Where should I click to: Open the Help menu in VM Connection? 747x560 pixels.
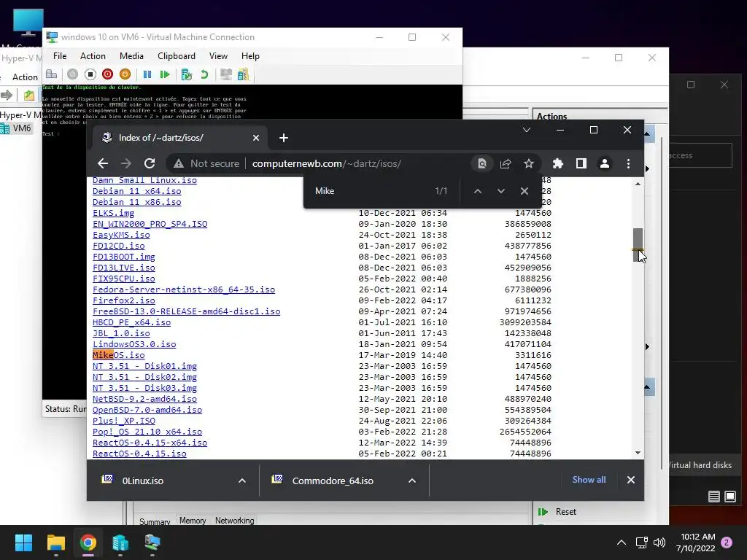point(250,56)
